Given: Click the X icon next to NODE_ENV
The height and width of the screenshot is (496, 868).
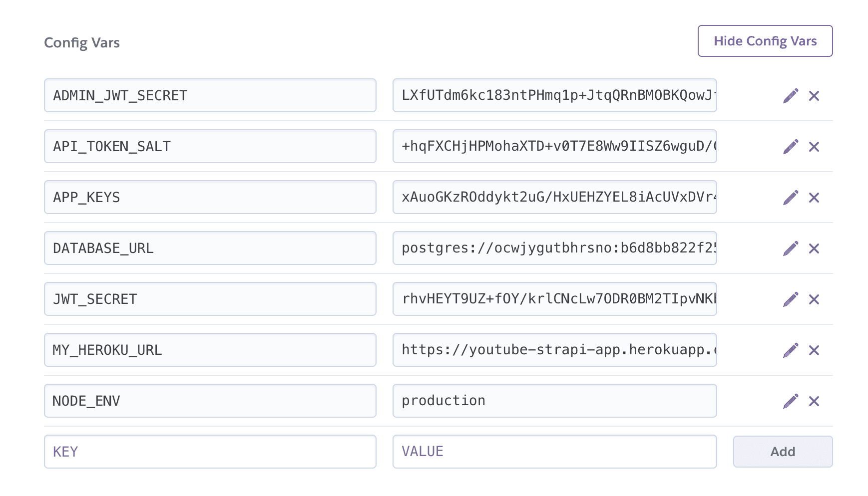Looking at the screenshot, I should coord(814,401).
